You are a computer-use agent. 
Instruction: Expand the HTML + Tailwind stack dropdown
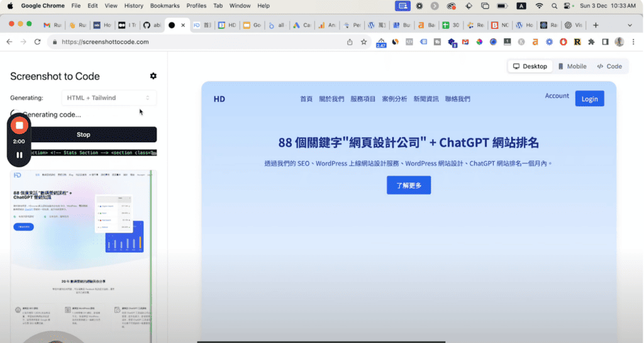109,98
